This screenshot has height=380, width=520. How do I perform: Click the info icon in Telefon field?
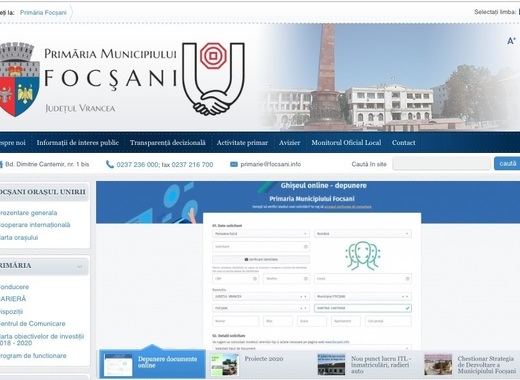click(306, 279)
